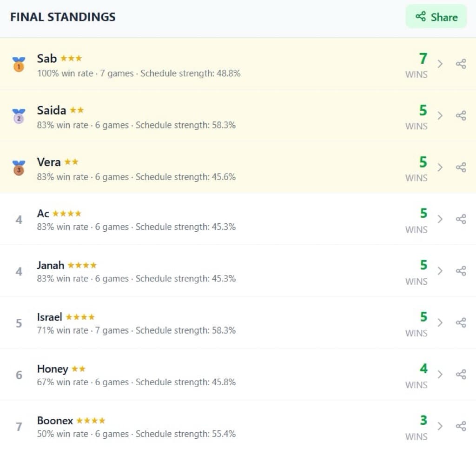Share Vera's result using the row icon
Image resolution: width=476 pixels, height=449 pixels.
pos(461,168)
